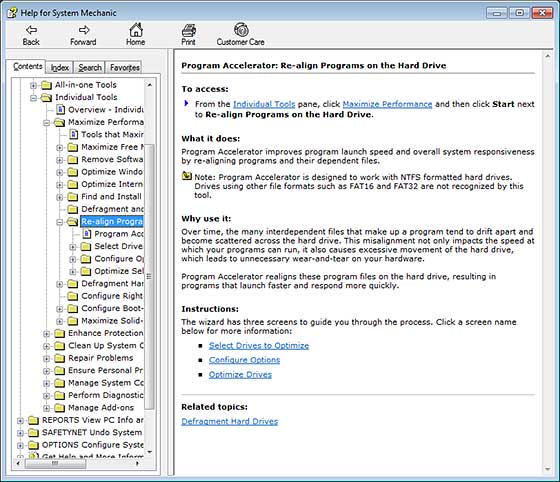Screen dimensions: 560x482
Task: Click the Overview - Individual page icon
Action: (x=61, y=109)
